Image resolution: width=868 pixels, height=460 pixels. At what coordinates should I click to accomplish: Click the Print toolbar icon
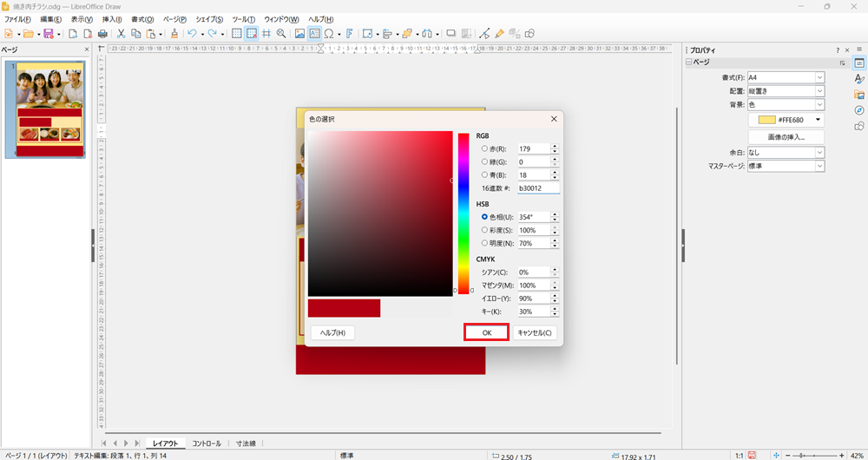pyautogui.click(x=102, y=34)
